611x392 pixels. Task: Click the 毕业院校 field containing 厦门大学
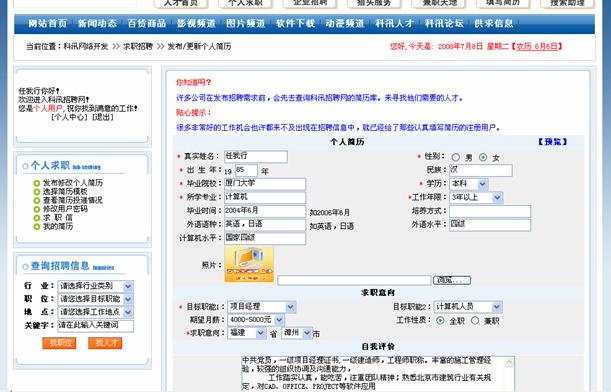pos(265,184)
